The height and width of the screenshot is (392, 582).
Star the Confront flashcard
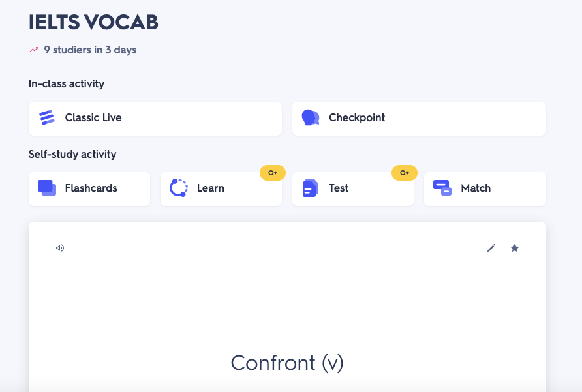515,248
